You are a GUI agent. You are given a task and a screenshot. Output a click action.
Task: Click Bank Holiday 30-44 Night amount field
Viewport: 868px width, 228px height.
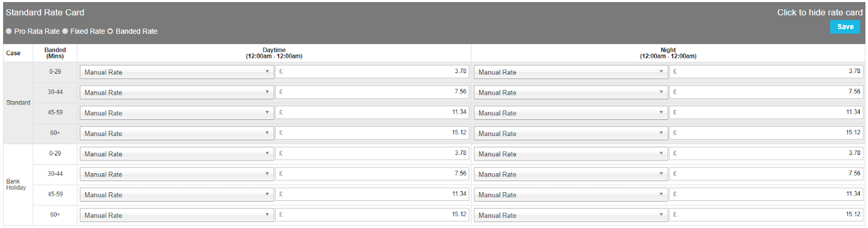tap(766, 174)
